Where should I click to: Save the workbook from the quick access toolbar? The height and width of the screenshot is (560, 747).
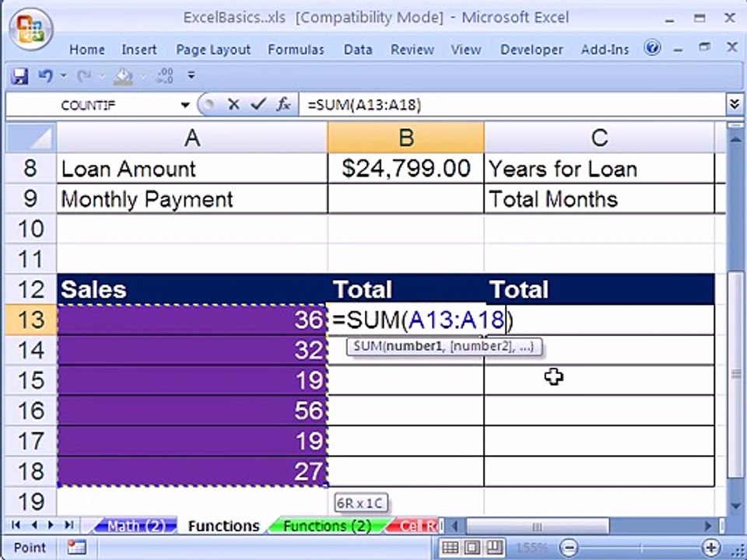point(19,76)
